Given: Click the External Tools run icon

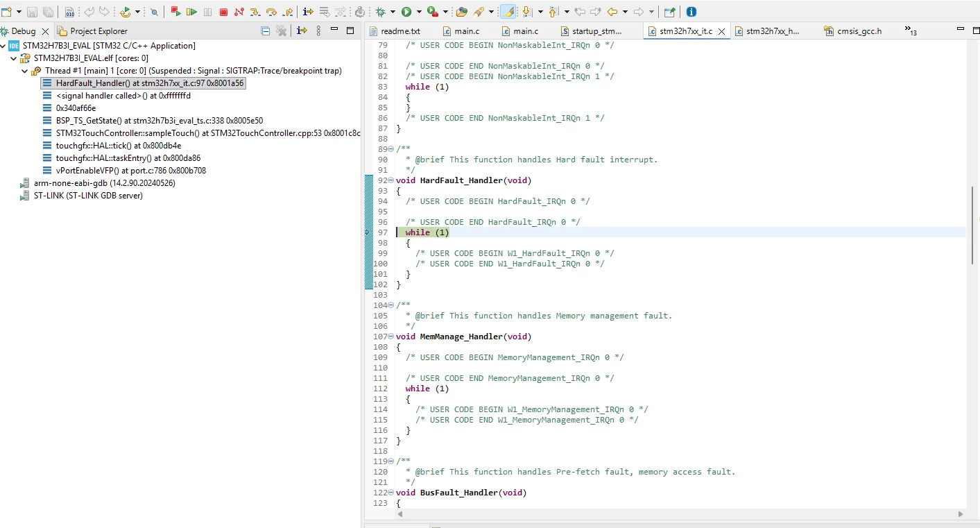Looking at the screenshot, I should pos(432,12).
